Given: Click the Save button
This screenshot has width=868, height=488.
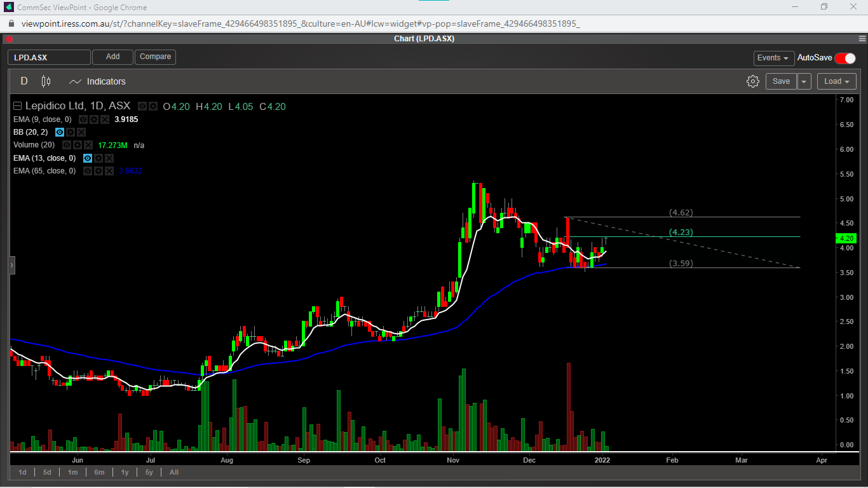Looking at the screenshot, I should [781, 81].
